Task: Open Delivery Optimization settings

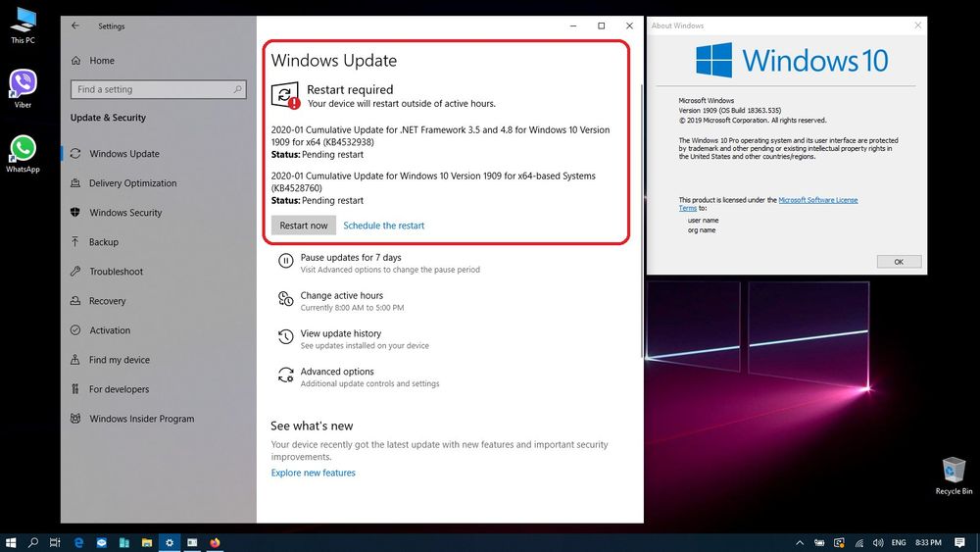Action: point(132,183)
